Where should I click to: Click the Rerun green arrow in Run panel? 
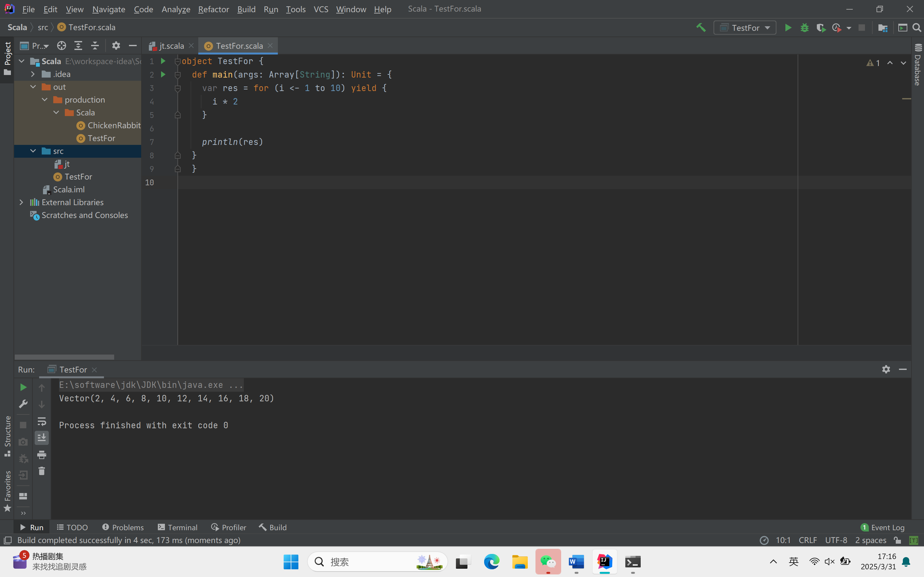pos(23,387)
